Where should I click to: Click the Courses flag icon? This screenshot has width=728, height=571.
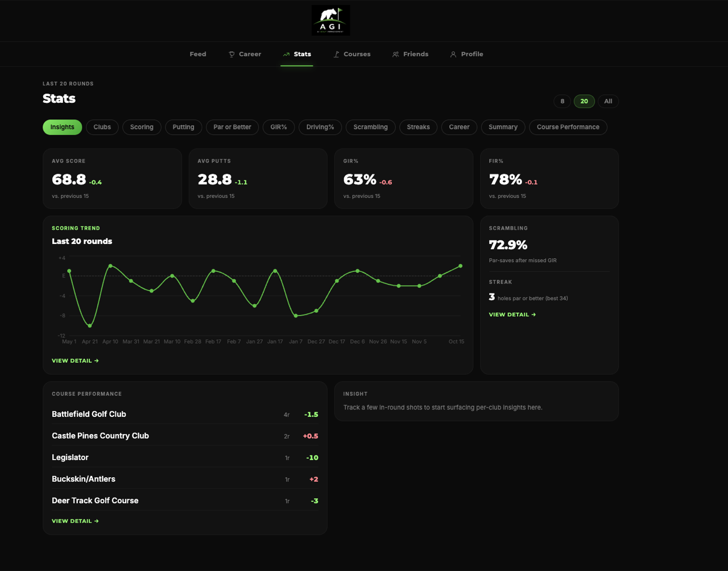336,55
